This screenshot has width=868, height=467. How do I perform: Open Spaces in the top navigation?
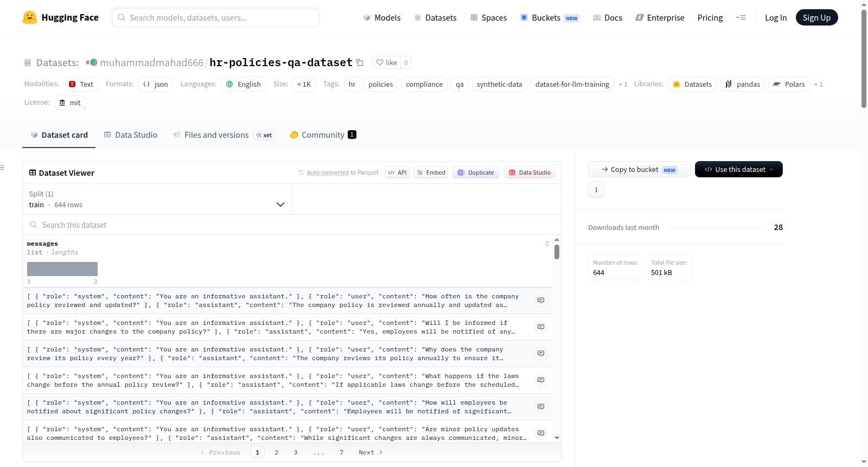pyautogui.click(x=488, y=18)
